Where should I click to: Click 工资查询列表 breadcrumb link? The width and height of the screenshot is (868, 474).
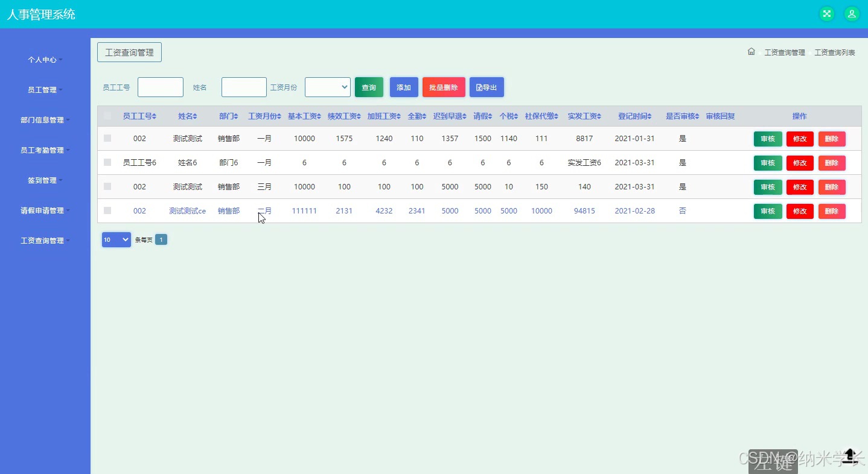pyautogui.click(x=835, y=52)
